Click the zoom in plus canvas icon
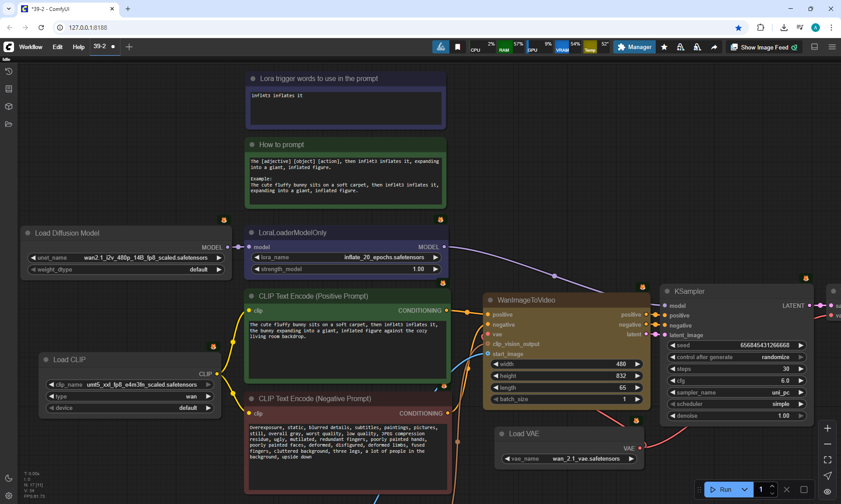841x504 pixels. [827, 428]
